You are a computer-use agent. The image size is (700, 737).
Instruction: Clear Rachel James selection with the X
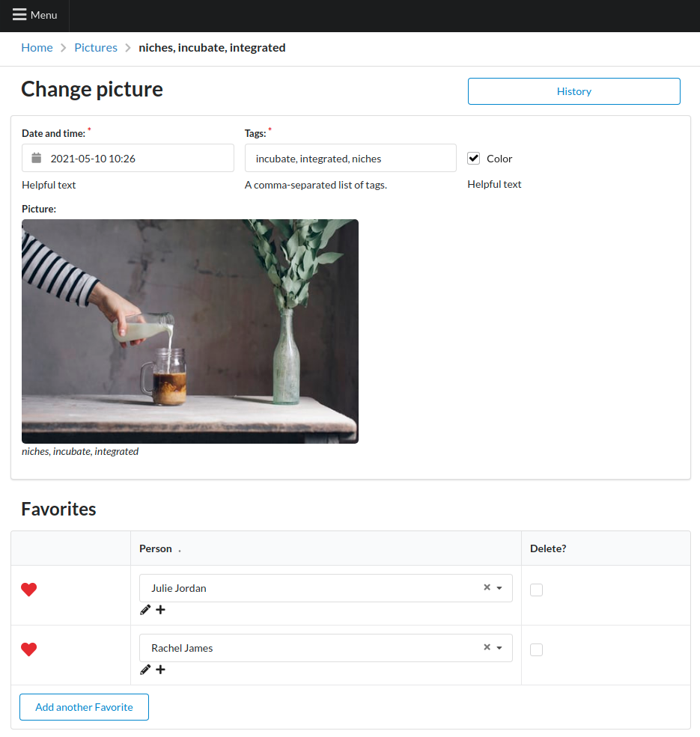point(487,647)
